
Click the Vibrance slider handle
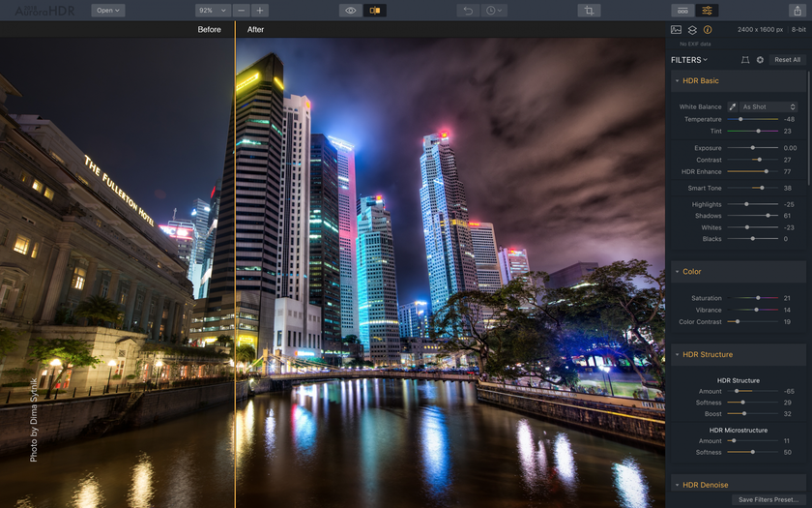756,310
